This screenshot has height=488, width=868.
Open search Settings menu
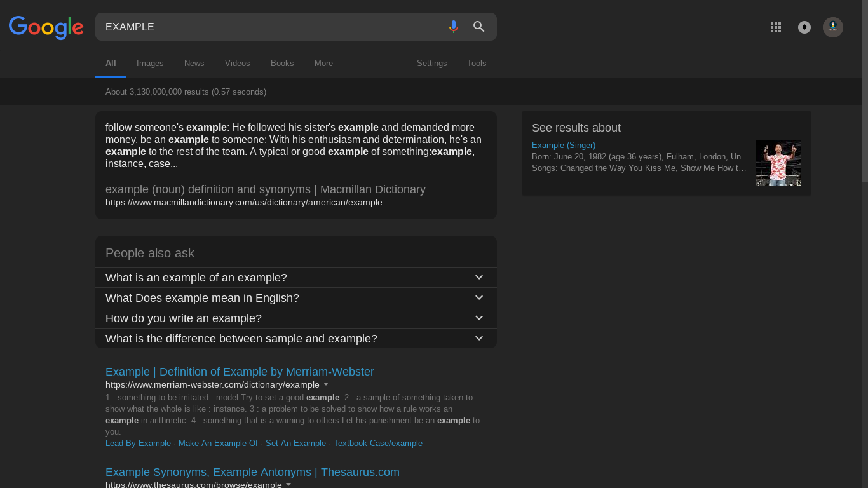point(432,64)
